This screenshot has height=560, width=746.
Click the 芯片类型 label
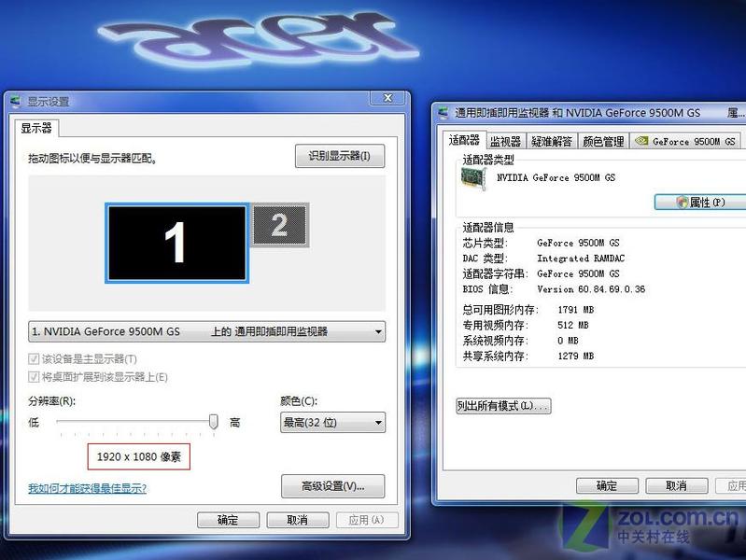[486, 243]
